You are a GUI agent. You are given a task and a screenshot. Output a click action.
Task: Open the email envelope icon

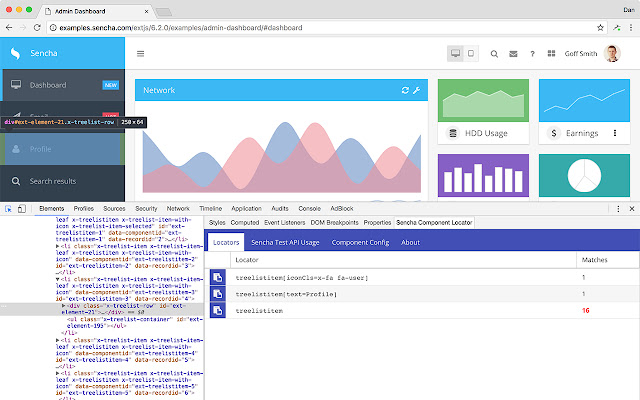point(513,54)
